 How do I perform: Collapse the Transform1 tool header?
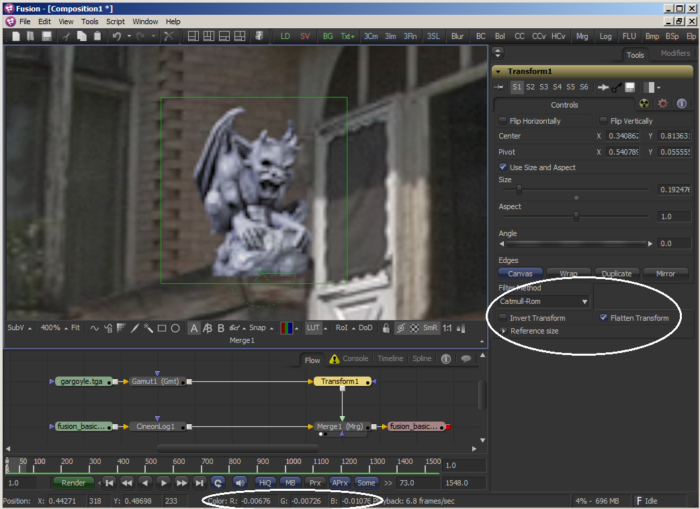click(x=498, y=71)
